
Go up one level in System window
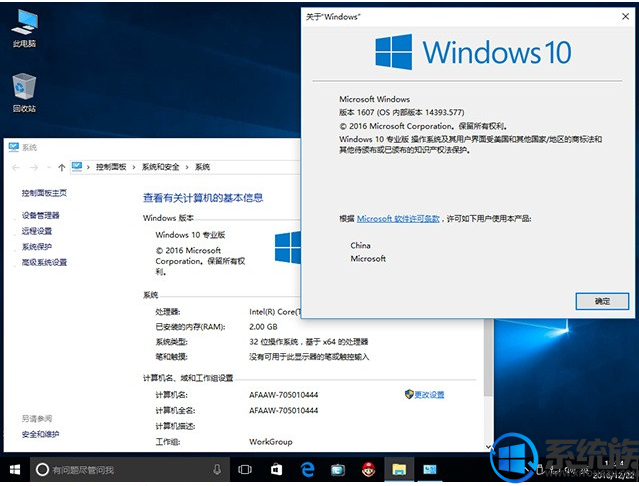(62, 167)
